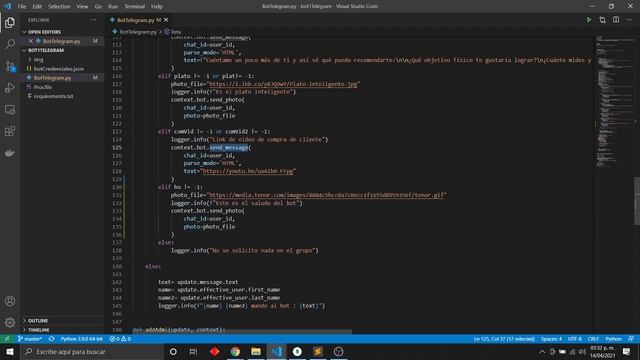Image resolution: width=640 pixels, height=360 pixels.
Task: Open File Explorer from the taskbar
Action: (256, 351)
